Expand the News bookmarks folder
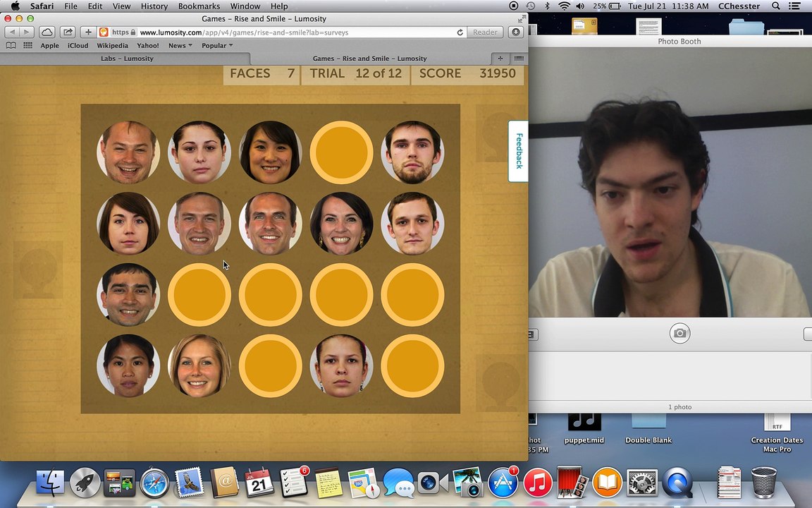This screenshot has height=508, width=812. (x=180, y=46)
